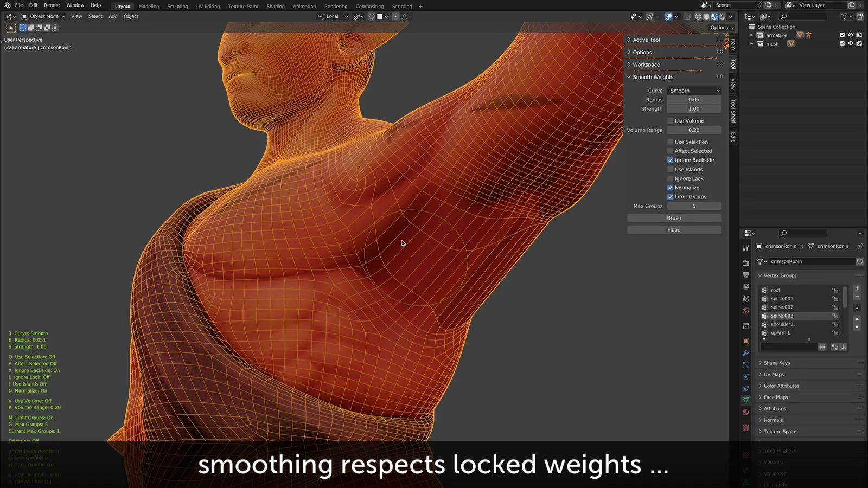The image size is (868, 488).
Task: Toggle visibility of the mesh collection
Action: [x=851, y=43]
